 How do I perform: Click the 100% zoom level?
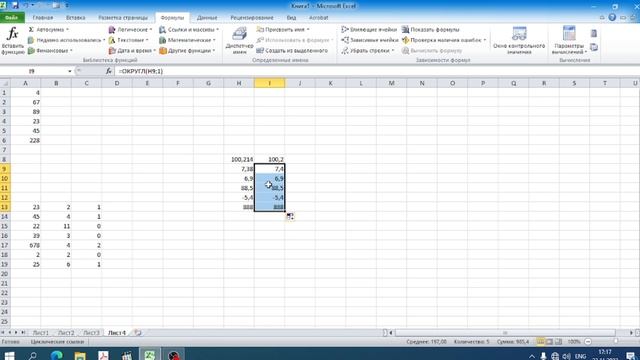pyautogui.click(x=574, y=342)
